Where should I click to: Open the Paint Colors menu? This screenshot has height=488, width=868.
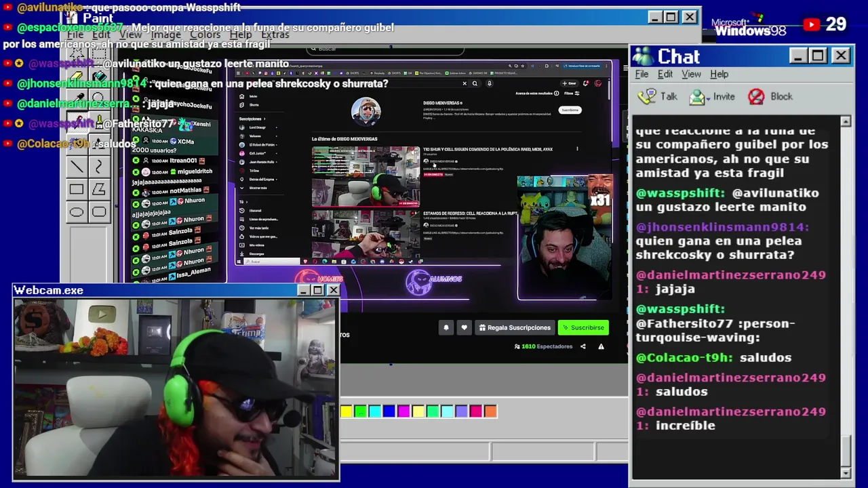(x=205, y=35)
